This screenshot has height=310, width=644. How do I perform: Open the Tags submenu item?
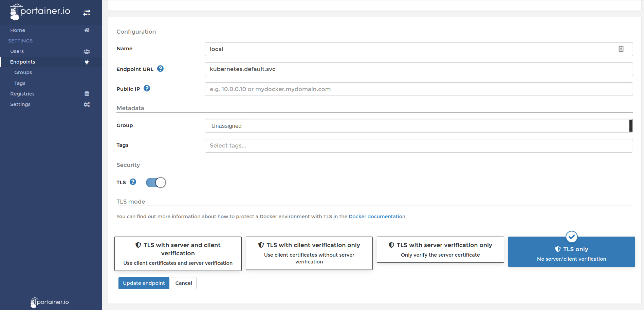(20, 83)
